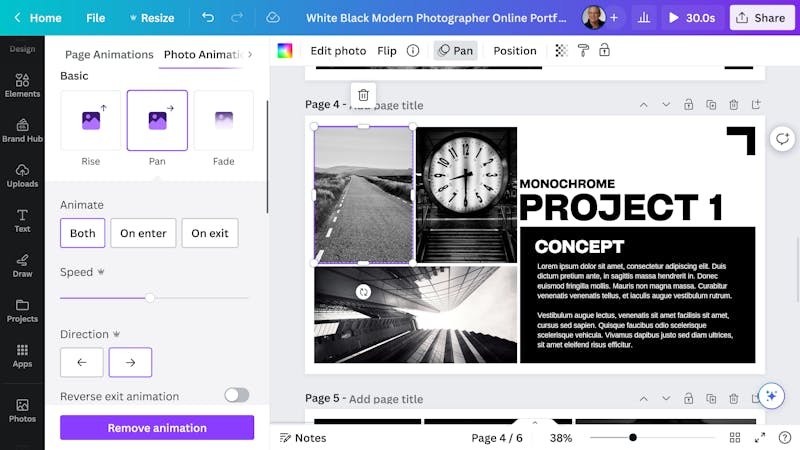Click the Remove animation button
This screenshot has height=450, width=800.
pos(157,428)
